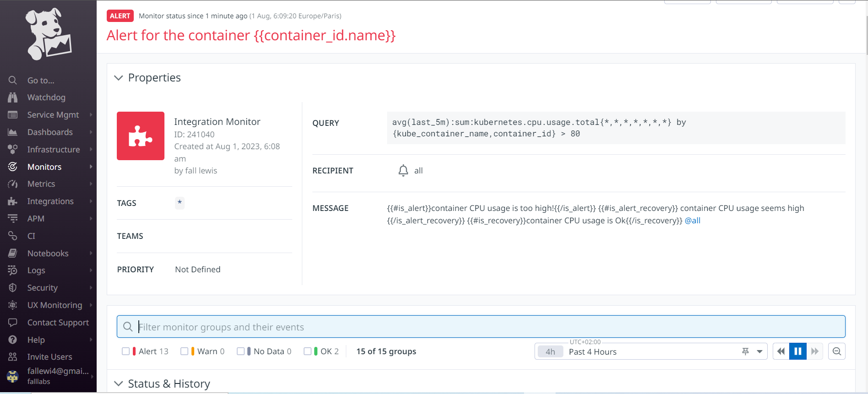This screenshot has height=394, width=868.
Task: Pause live updates in time controls
Action: pos(797,351)
